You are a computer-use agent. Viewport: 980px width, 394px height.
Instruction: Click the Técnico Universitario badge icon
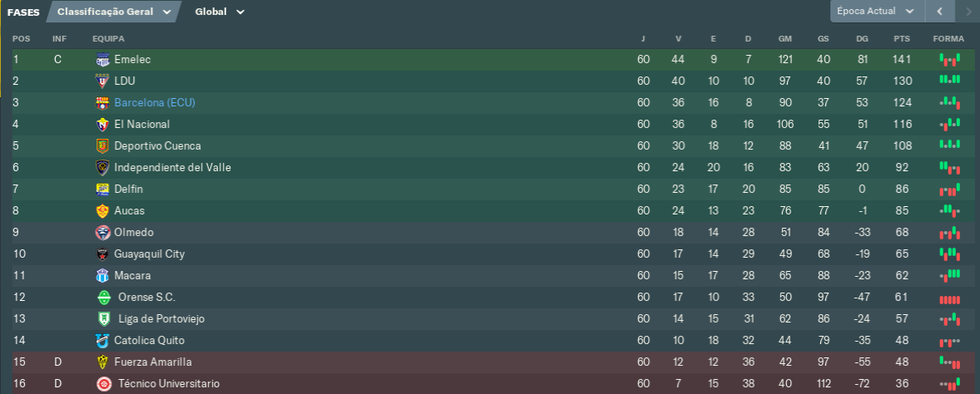pyautogui.click(x=104, y=384)
